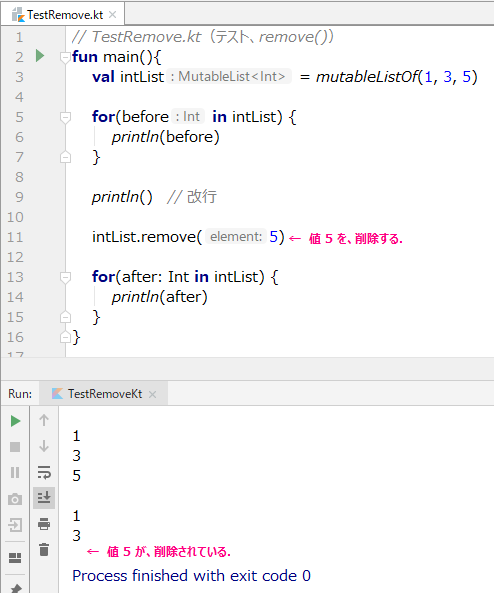Screen dimensions: 494x593
Task: Collapse the main function fold marker
Action: (65, 57)
